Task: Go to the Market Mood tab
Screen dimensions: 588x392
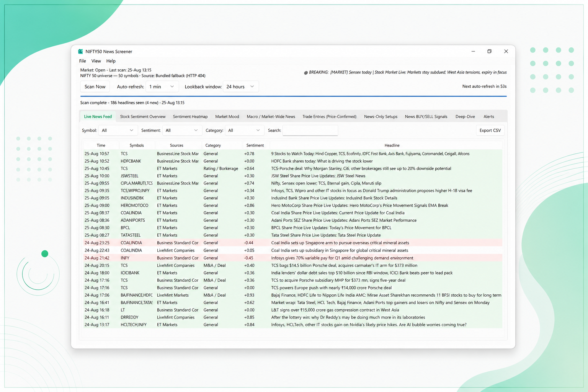Action: [x=227, y=117]
